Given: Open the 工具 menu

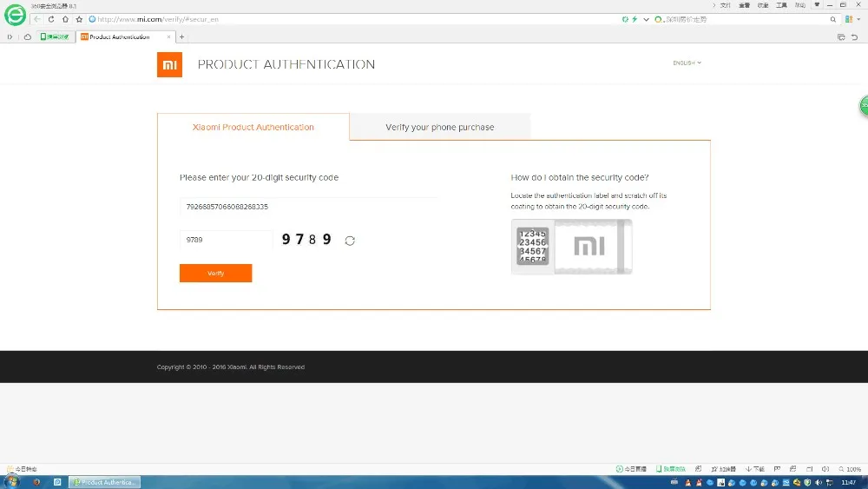Looking at the screenshot, I should (781, 5).
